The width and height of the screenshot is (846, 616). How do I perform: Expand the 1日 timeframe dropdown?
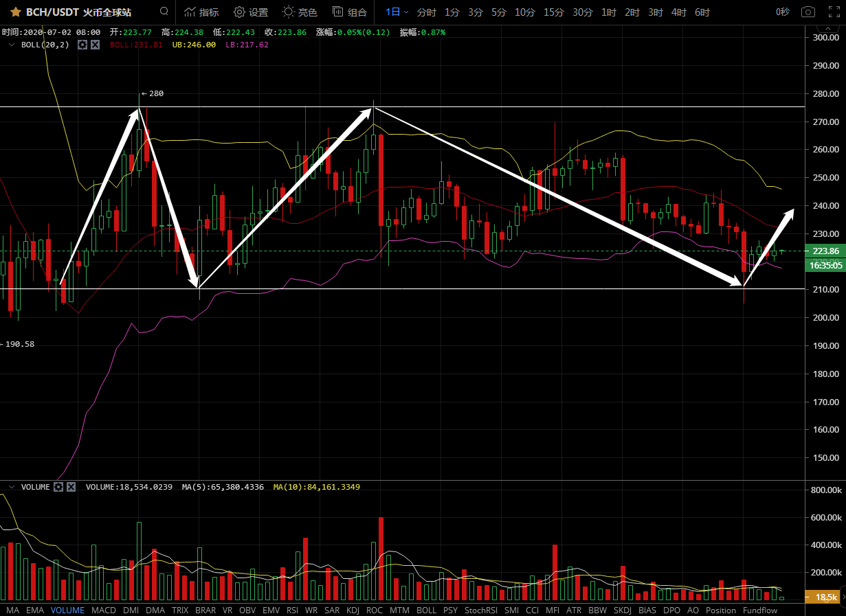pyautogui.click(x=397, y=12)
